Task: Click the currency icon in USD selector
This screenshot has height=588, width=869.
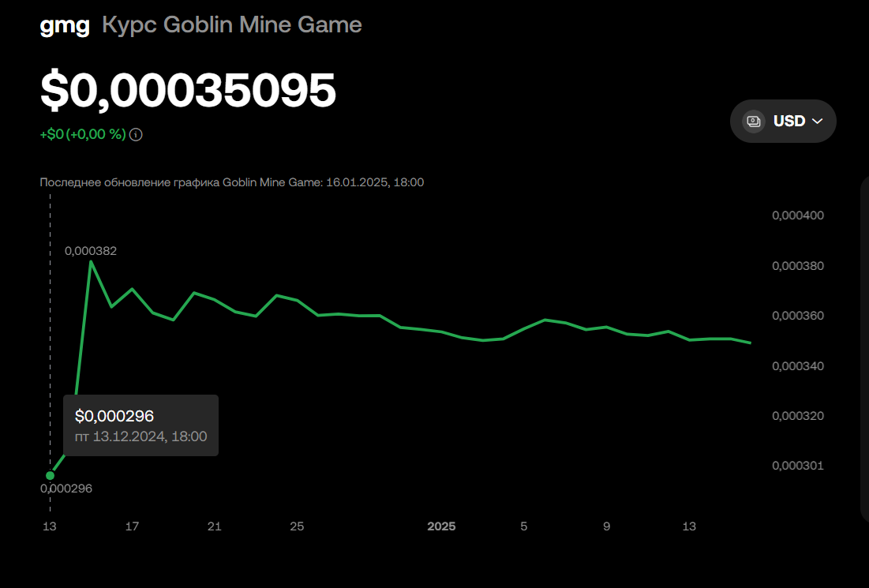Action: [x=754, y=122]
